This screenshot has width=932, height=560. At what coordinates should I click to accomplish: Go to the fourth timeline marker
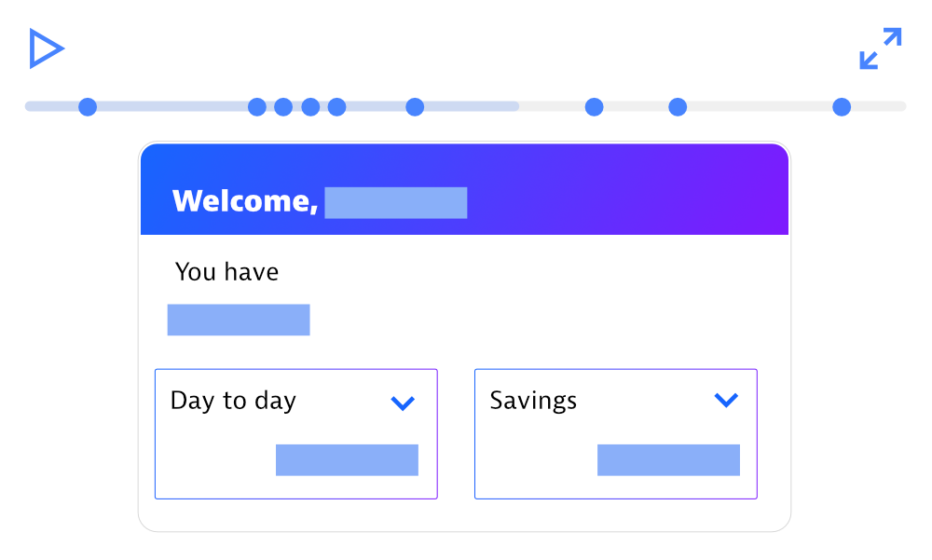click(x=310, y=107)
